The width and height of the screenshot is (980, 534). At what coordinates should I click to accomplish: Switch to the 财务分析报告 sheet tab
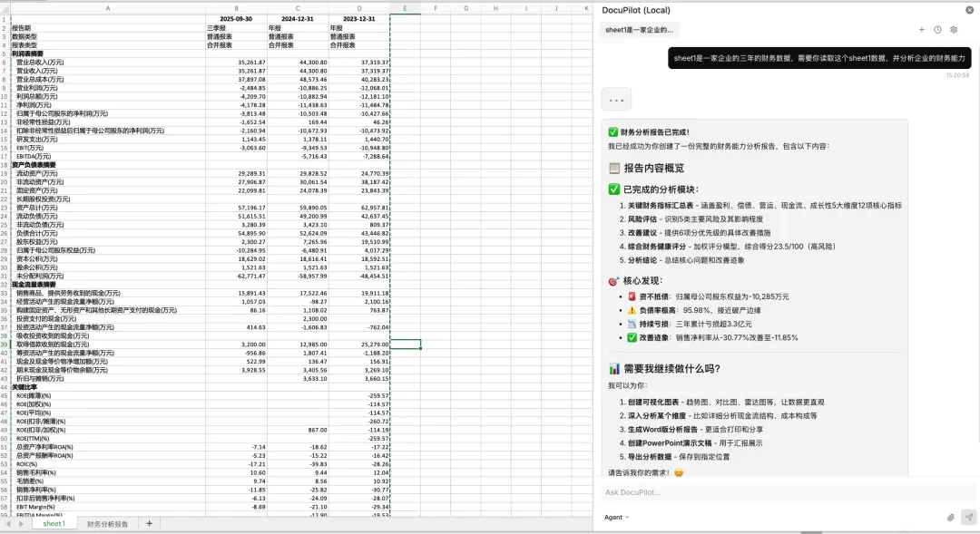pos(107,524)
